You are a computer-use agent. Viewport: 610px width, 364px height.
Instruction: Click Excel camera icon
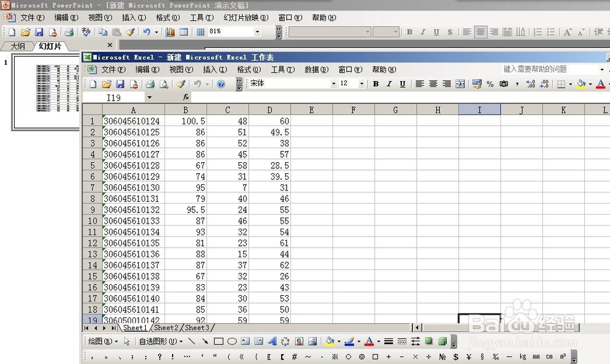[x=504, y=84]
